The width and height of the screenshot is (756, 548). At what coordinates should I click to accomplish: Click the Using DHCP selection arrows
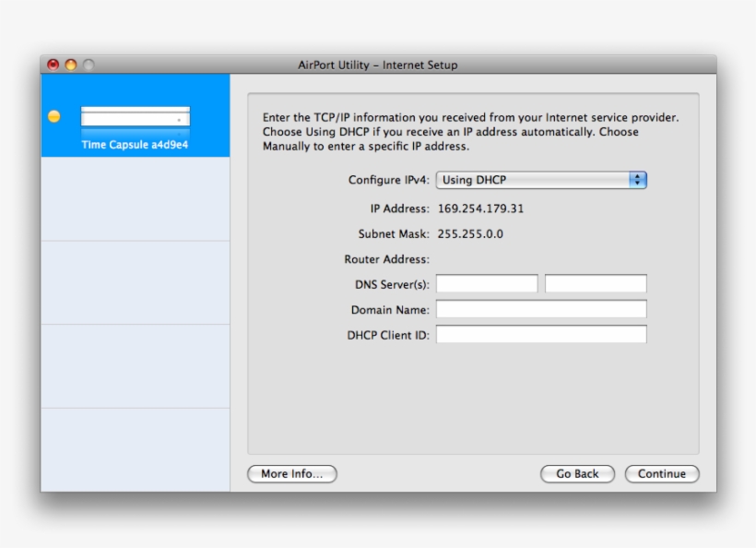[x=639, y=180]
